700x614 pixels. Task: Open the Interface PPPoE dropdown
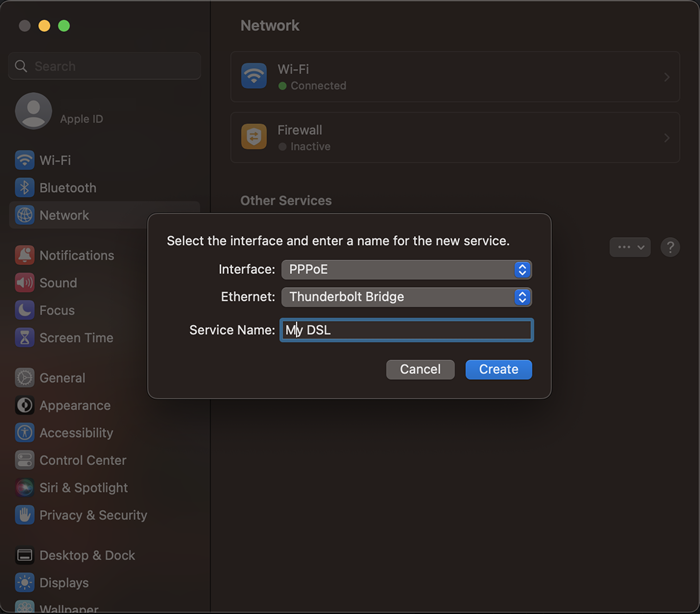click(x=521, y=270)
